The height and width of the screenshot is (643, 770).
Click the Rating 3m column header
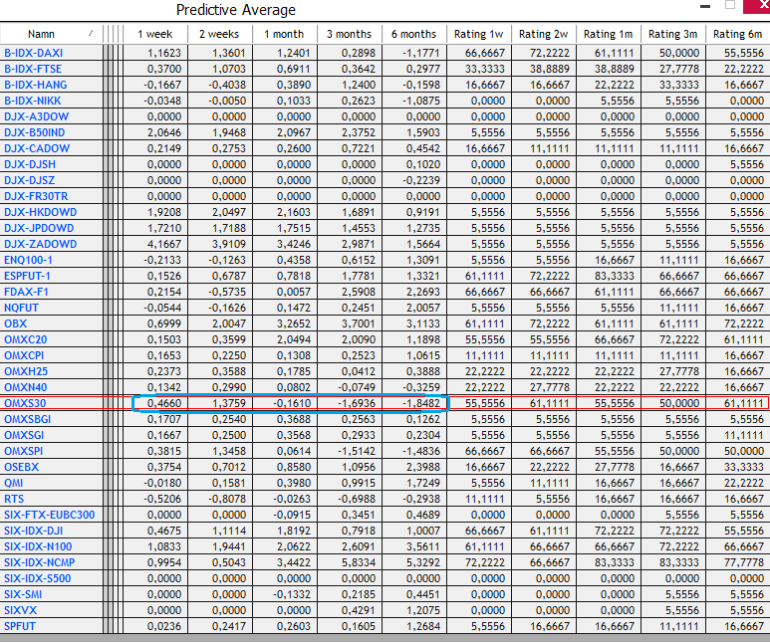pos(673,34)
